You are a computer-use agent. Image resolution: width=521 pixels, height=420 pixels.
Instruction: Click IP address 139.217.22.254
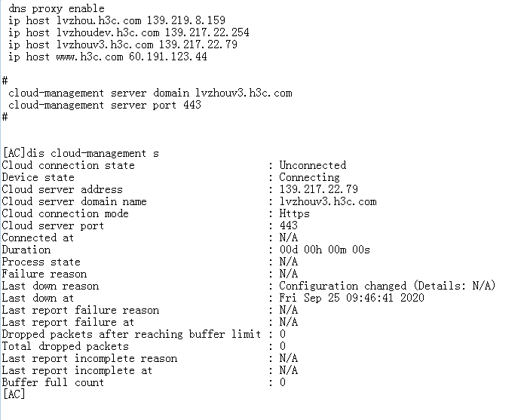(x=207, y=32)
